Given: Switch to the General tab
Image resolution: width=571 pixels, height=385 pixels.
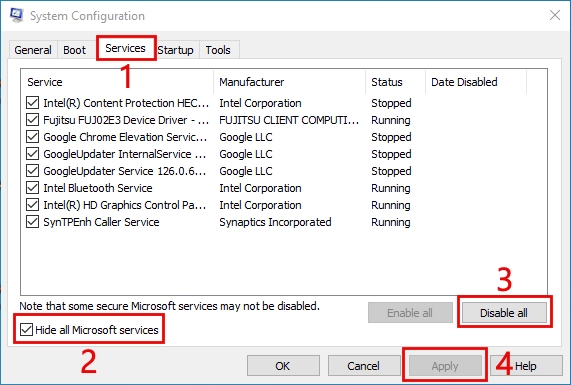Looking at the screenshot, I should tap(33, 50).
